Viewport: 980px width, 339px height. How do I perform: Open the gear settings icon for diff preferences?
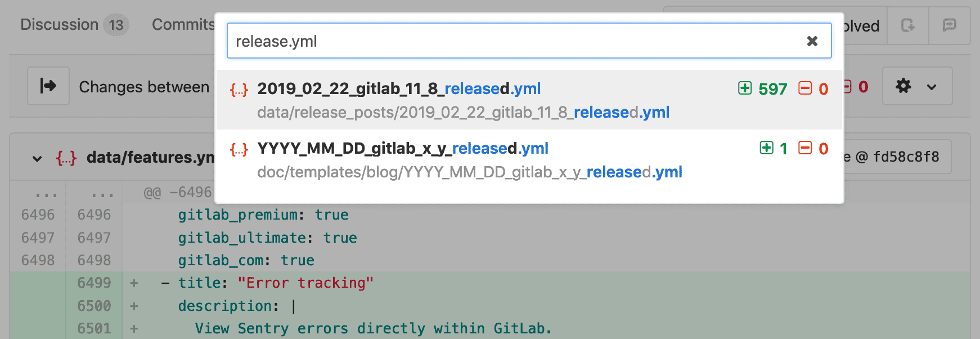click(x=903, y=86)
